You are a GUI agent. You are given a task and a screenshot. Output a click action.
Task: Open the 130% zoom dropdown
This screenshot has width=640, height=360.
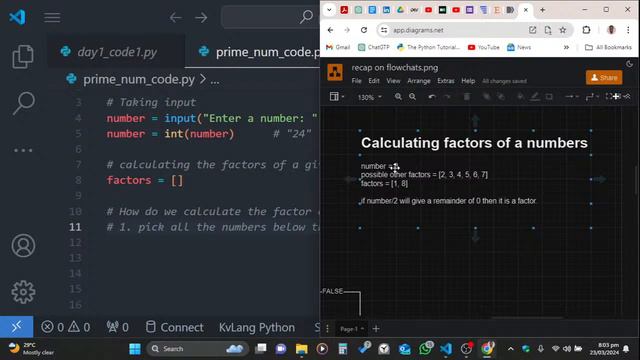[x=369, y=97]
